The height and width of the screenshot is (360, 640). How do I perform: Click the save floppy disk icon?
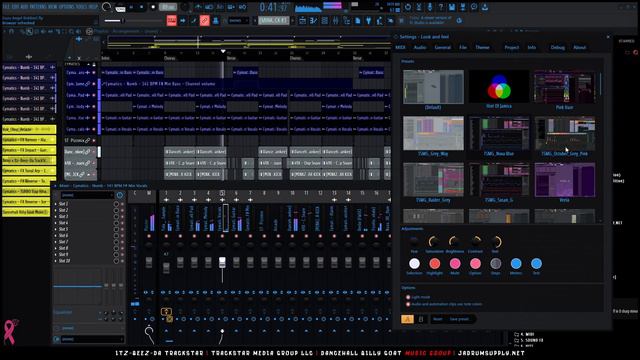pos(452,7)
